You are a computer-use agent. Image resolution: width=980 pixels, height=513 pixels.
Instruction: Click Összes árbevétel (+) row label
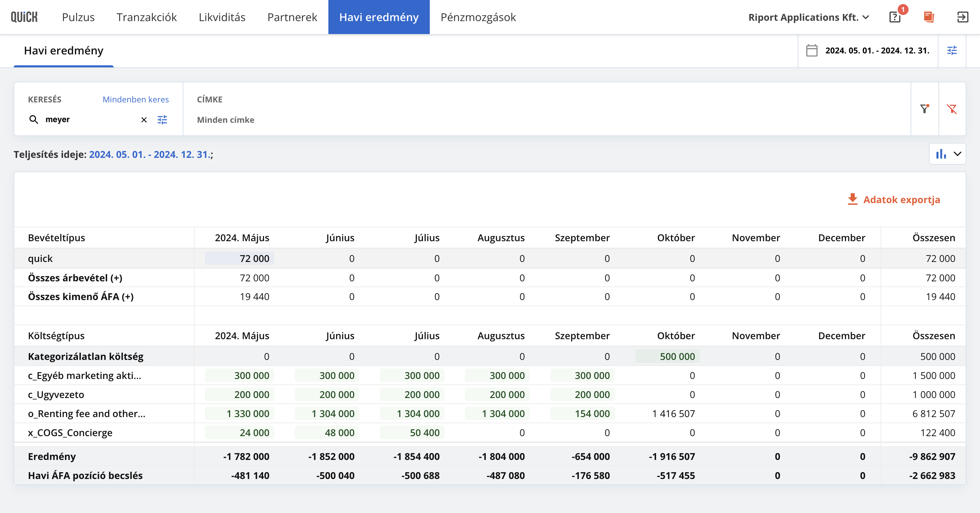tap(75, 278)
